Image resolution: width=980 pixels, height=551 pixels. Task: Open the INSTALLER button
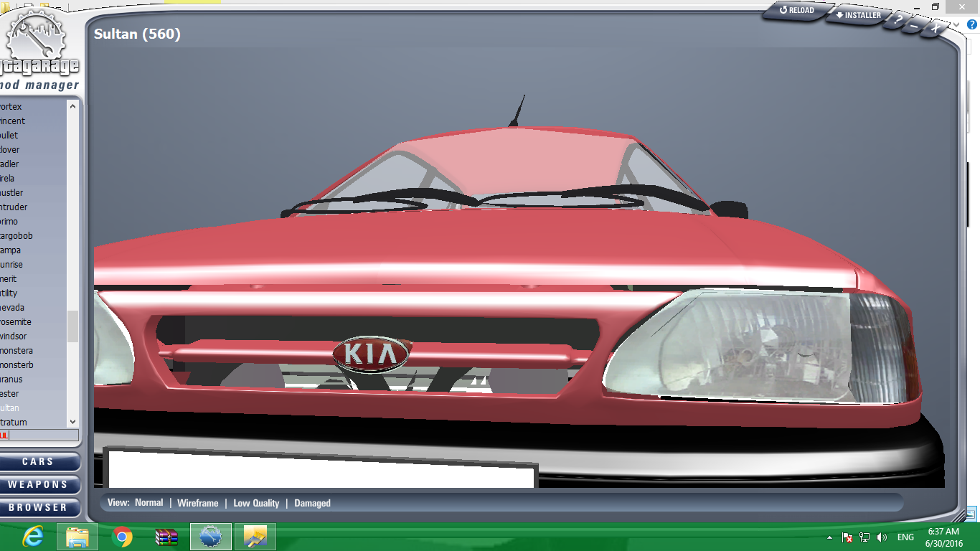(858, 15)
